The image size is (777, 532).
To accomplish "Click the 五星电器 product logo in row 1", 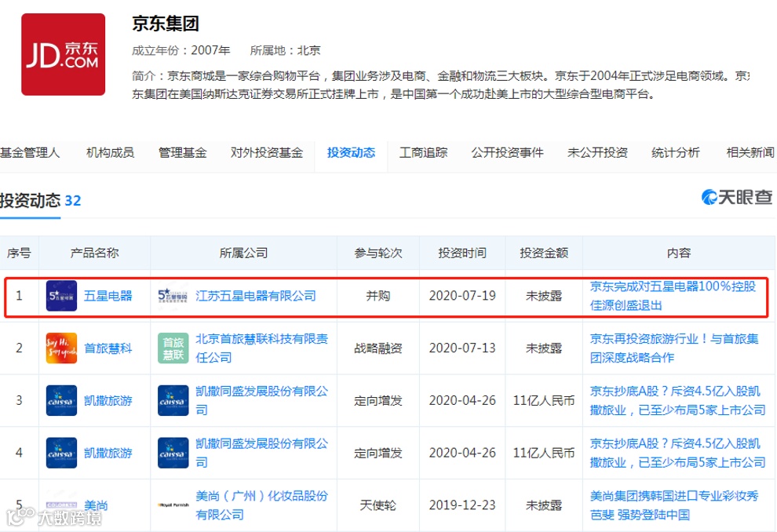I will pos(61,296).
